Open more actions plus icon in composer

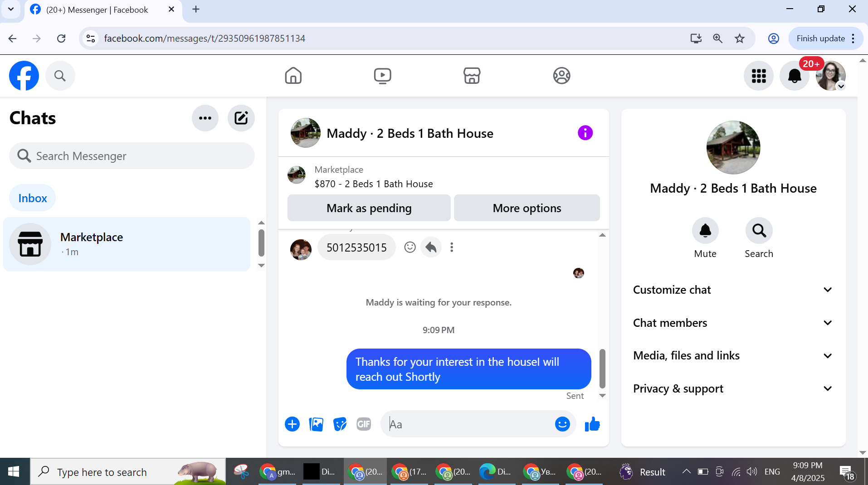pyautogui.click(x=292, y=424)
